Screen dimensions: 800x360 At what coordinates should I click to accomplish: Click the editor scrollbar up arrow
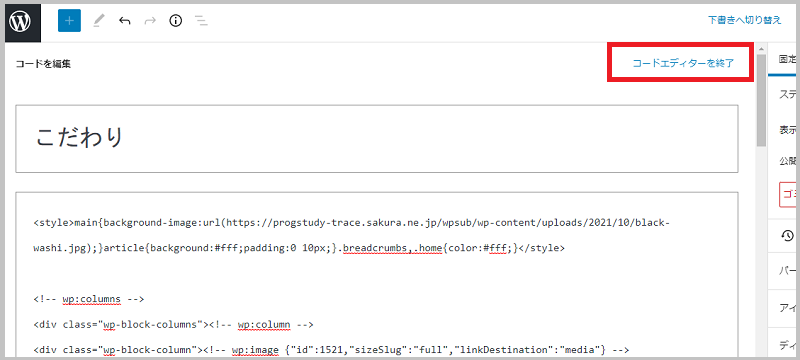761,49
